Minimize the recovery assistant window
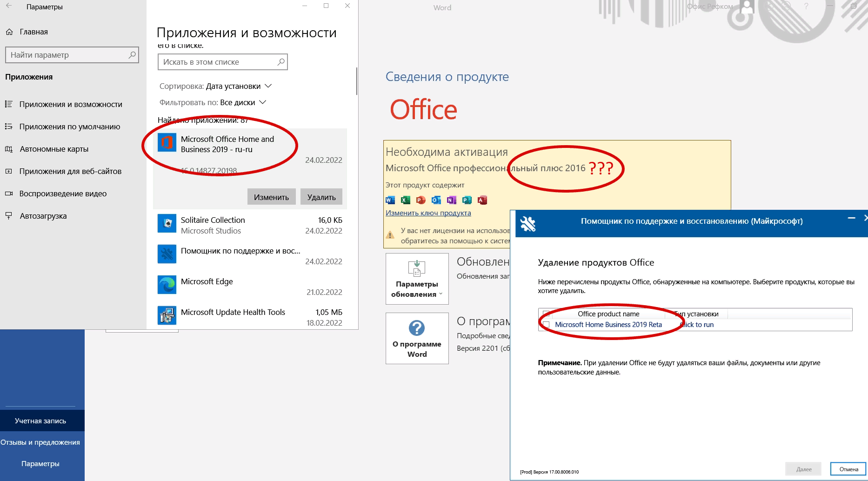Image resolution: width=868 pixels, height=481 pixels. pos(851,218)
